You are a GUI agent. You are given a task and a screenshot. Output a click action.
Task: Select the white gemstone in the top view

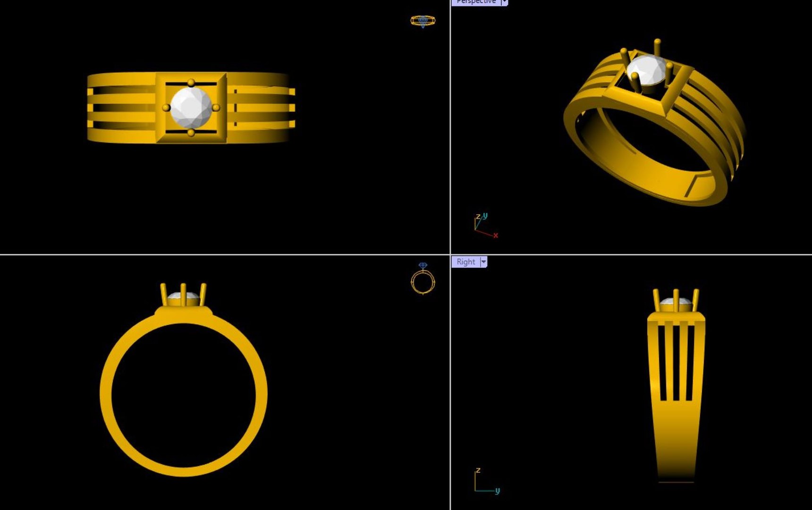point(191,108)
